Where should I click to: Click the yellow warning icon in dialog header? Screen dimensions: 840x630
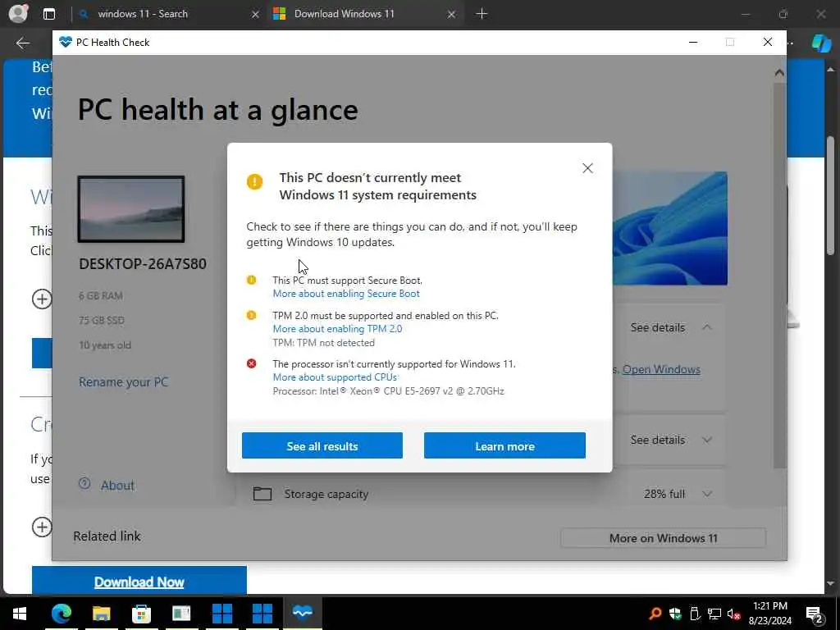tap(254, 181)
